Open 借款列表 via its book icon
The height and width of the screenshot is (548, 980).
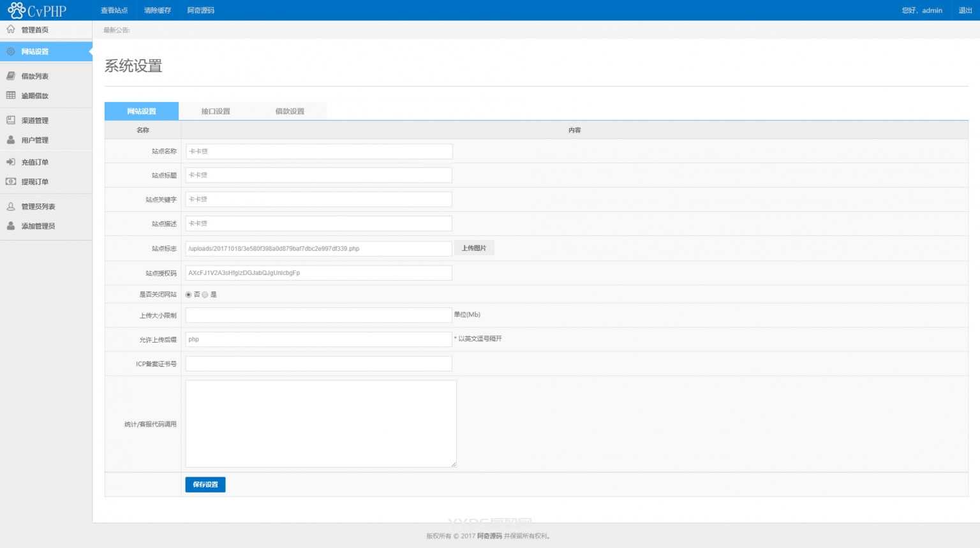(x=11, y=76)
